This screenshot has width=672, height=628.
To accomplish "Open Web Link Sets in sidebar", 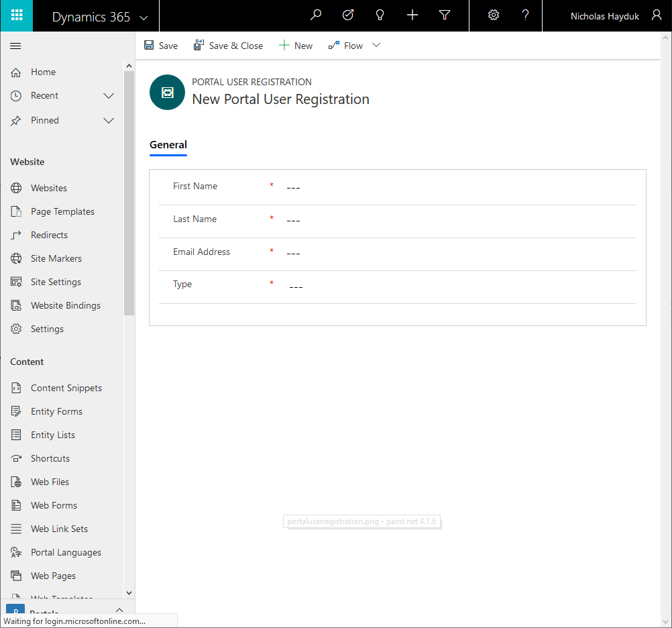I will pyautogui.click(x=59, y=529).
